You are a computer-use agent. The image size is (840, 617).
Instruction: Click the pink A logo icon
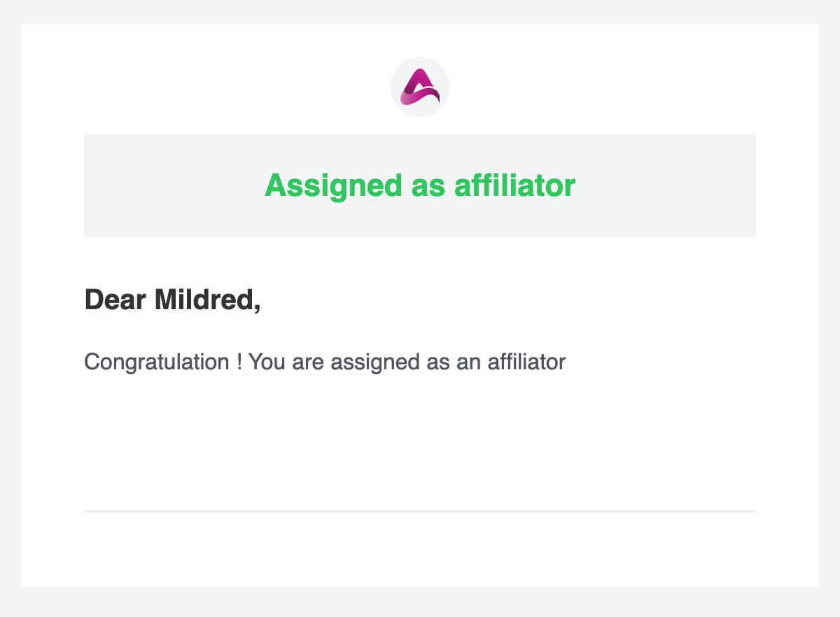[420, 87]
